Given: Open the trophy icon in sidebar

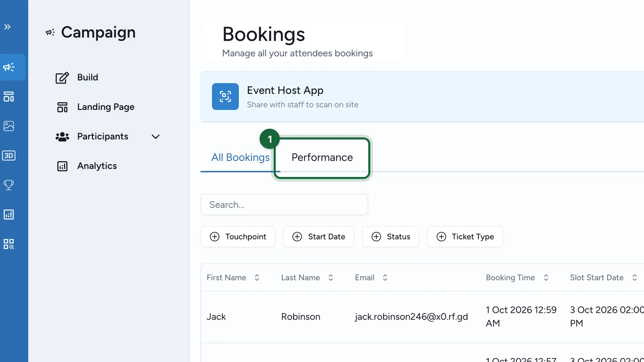Looking at the screenshot, I should (9, 185).
